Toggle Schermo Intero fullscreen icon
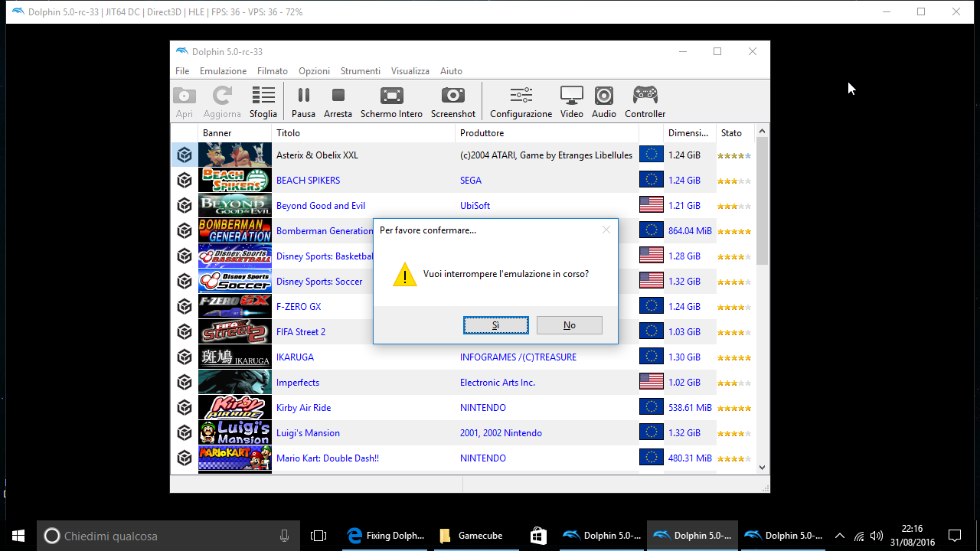980x551 pixels. tap(391, 96)
